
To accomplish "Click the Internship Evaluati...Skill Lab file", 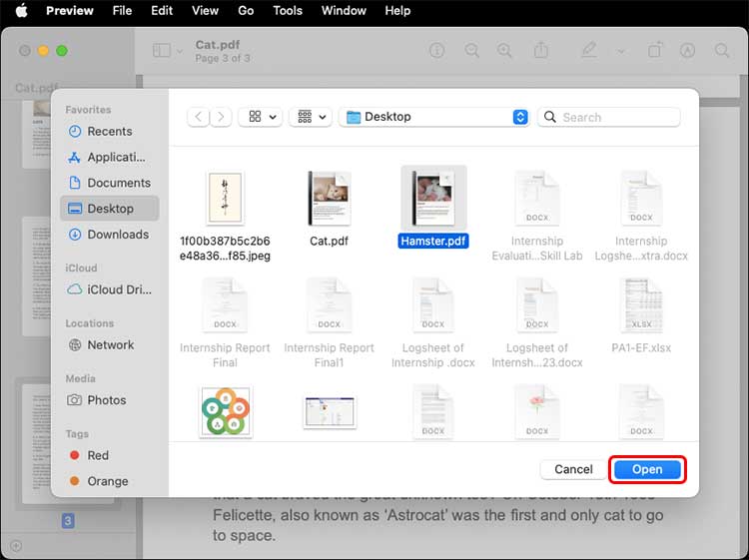I will click(537, 216).
